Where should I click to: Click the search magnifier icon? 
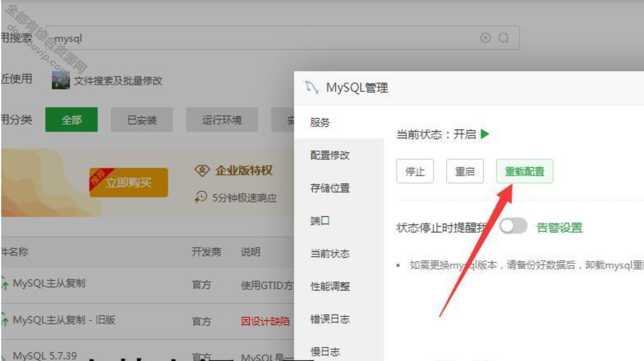click(503, 38)
